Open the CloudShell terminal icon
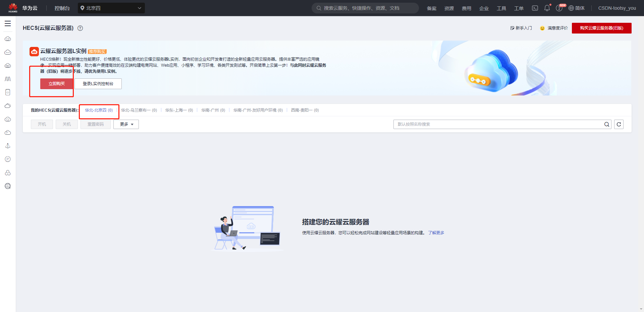This screenshot has height=312, width=644. click(535, 8)
